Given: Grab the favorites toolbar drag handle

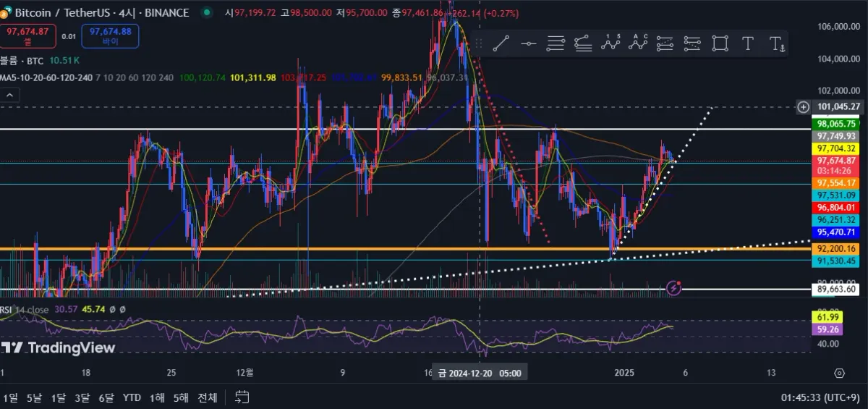Looking at the screenshot, I should click(478, 44).
